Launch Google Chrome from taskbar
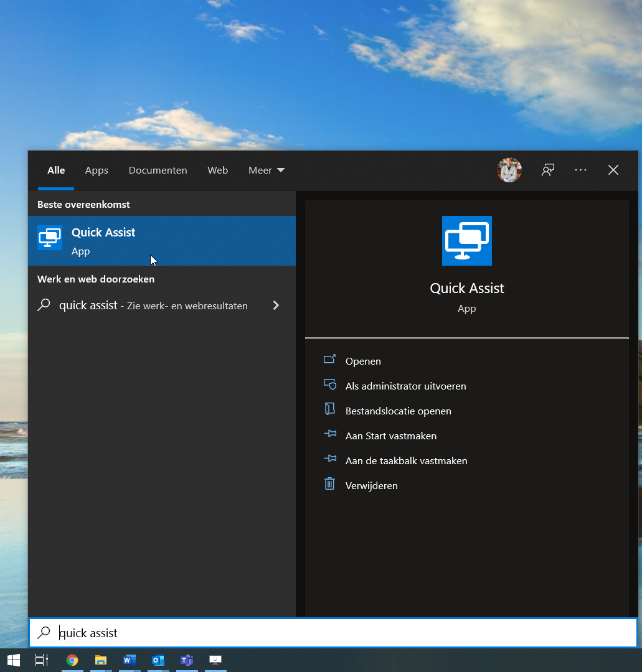Image resolution: width=642 pixels, height=672 pixels. (x=72, y=660)
